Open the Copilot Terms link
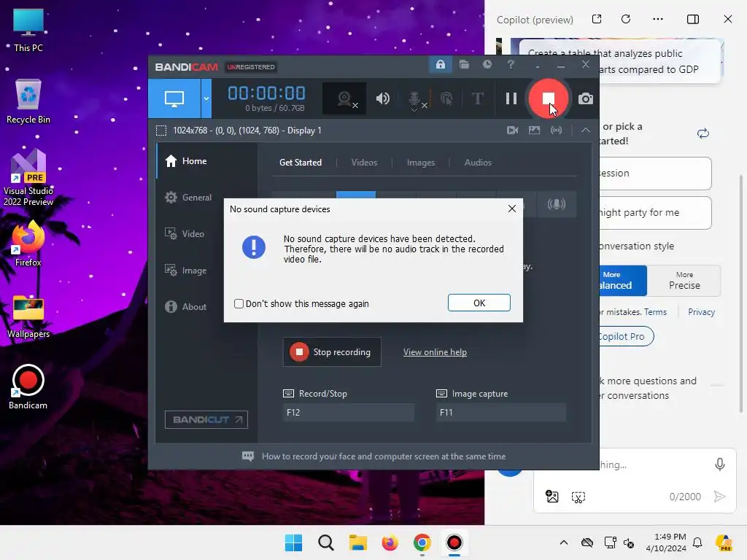 [x=655, y=312]
